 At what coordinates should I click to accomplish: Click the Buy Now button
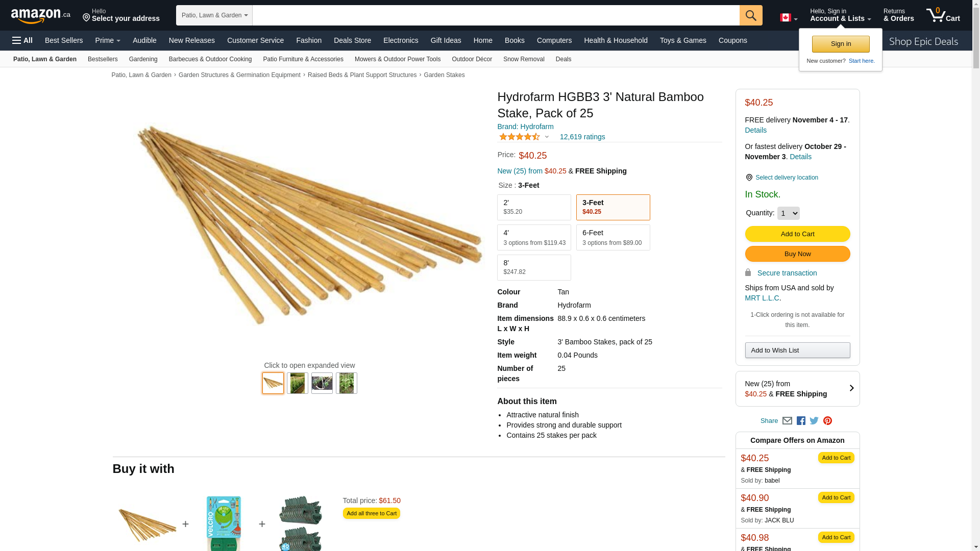(x=797, y=254)
